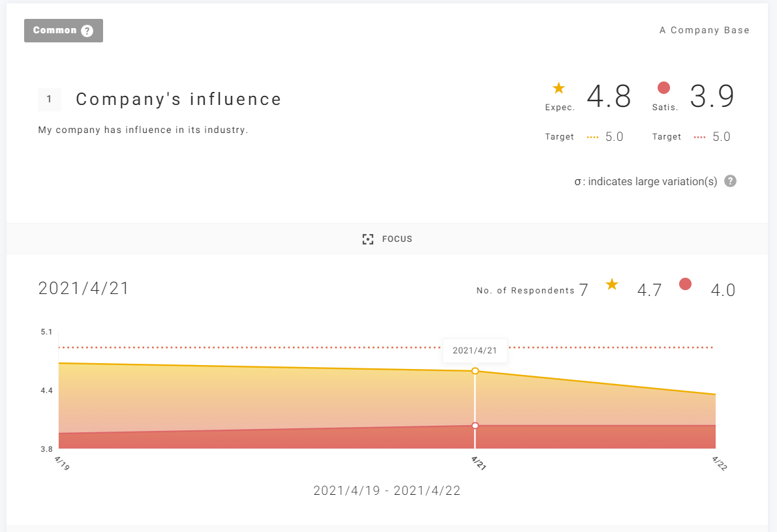Click the red dotted Target legend marker
The width and height of the screenshot is (777, 532).
699,137
